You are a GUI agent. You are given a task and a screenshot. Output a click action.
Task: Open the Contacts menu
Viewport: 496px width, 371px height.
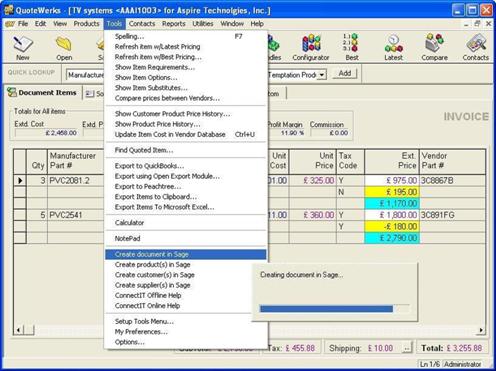coord(142,24)
